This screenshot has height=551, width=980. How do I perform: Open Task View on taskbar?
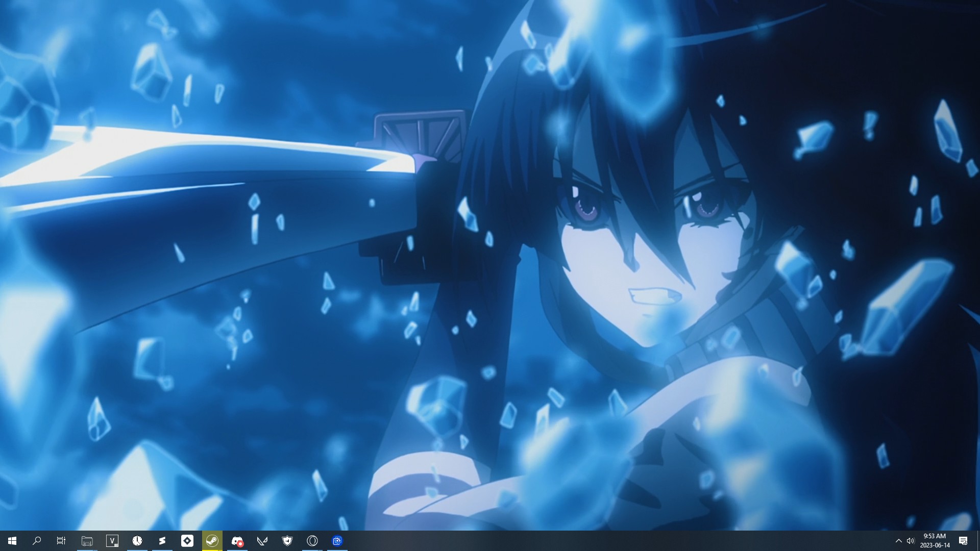tap(61, 541)
